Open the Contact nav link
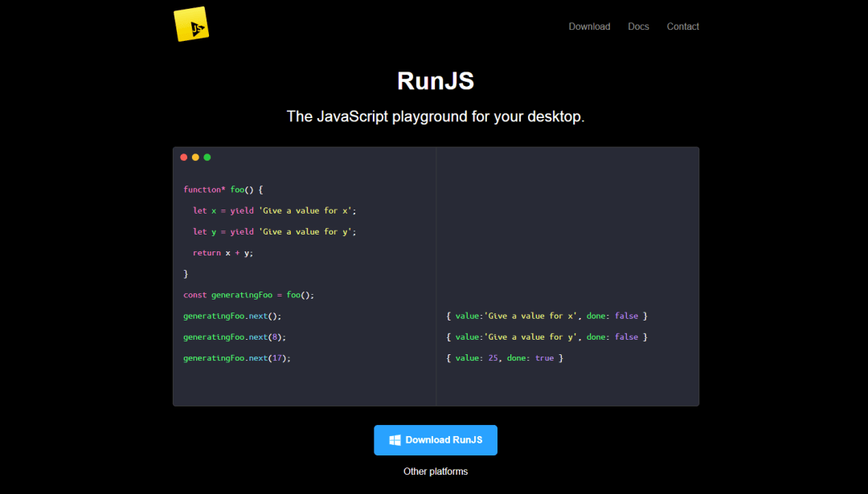Screen dimensions: 868x494 point(682,27)
